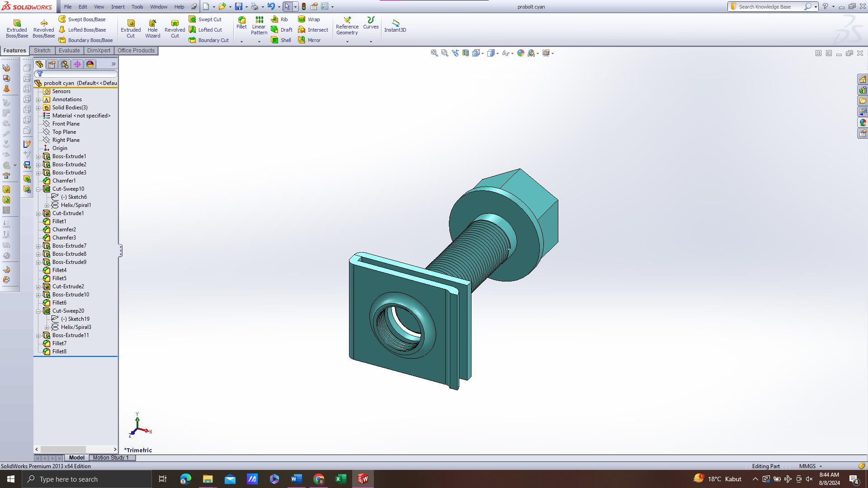Open the PropertyManager tab icon
This screenshot has width=868, height=488.
click(52, 64)
